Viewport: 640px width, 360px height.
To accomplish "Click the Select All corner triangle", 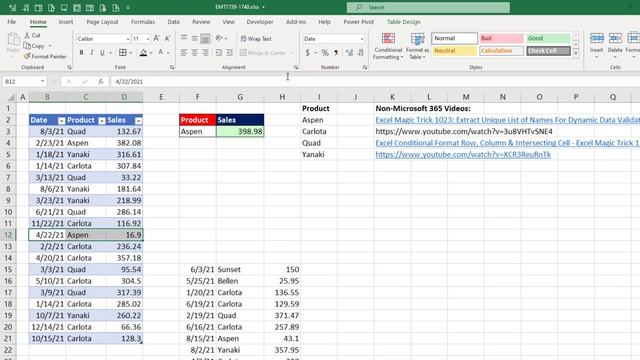I will click(x=11, y=97).
